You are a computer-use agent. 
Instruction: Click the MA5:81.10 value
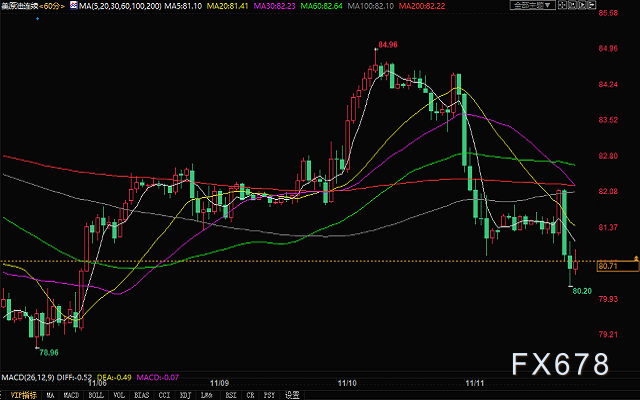[183, 6]
